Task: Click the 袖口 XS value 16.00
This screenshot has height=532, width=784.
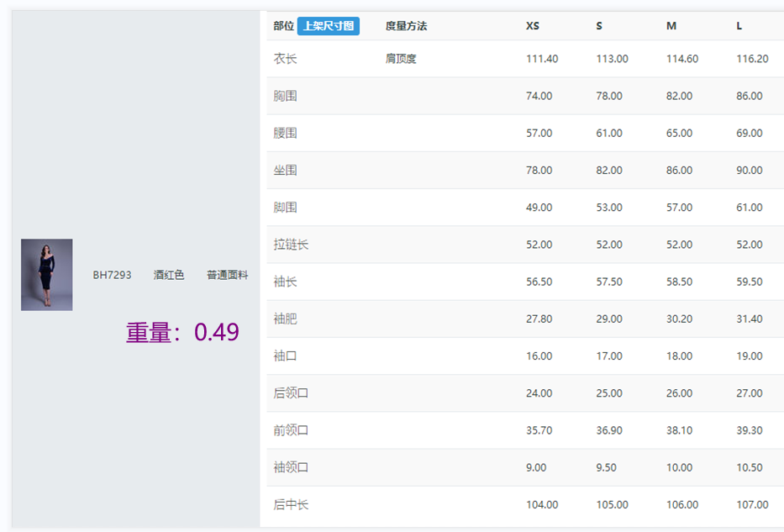Action: coord(539,356)
